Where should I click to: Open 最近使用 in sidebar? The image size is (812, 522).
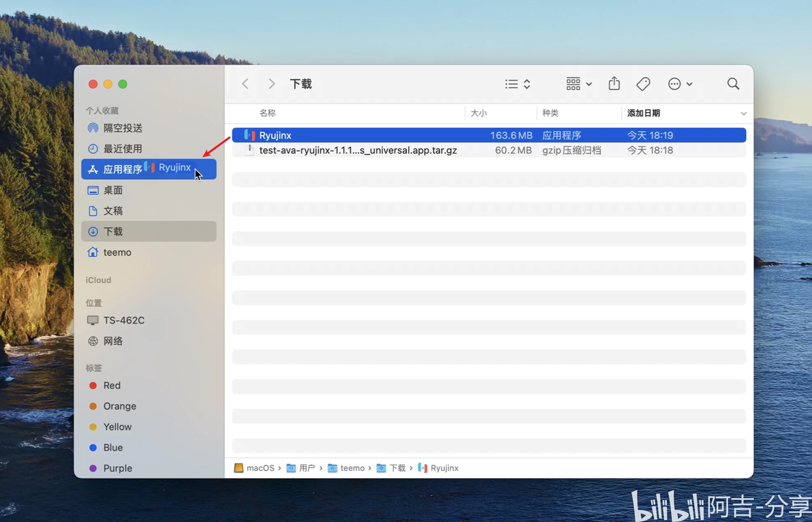(x=149, y=149)
